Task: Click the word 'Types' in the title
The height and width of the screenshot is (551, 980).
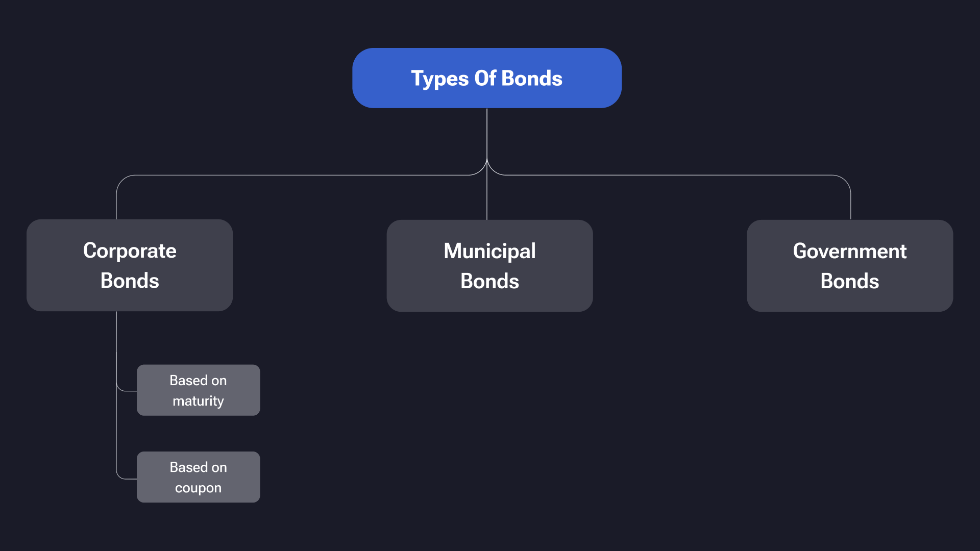Action: click(439, 79)
